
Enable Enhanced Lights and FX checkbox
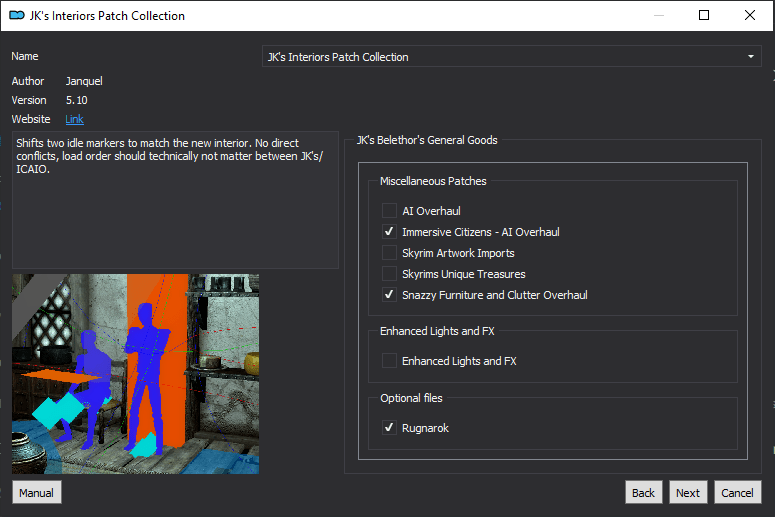click(x=389, y=361)
